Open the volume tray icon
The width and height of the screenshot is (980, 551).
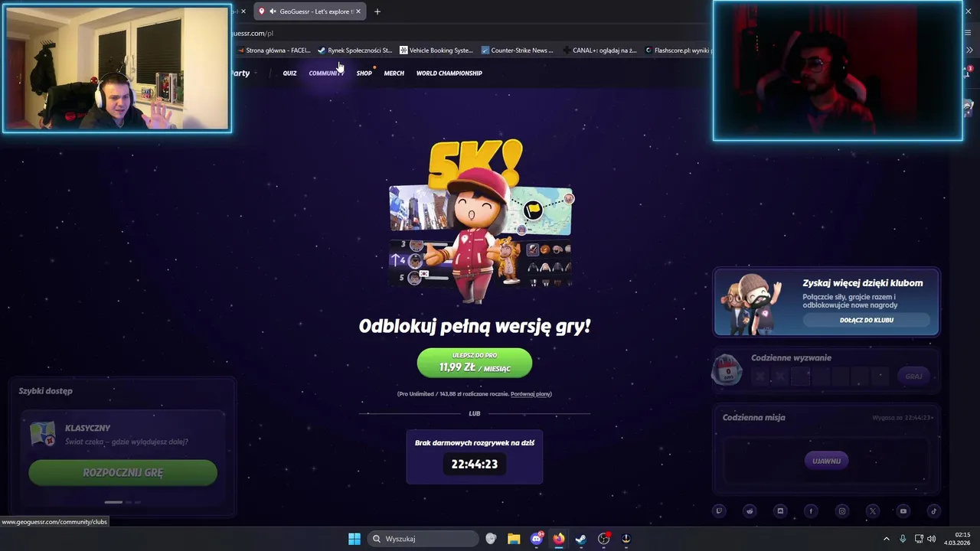[932, 539]
